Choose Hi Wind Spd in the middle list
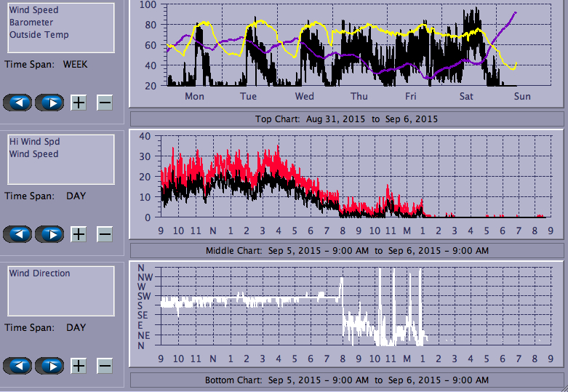Viewport: 568px width, 392px height. [34, 142]
